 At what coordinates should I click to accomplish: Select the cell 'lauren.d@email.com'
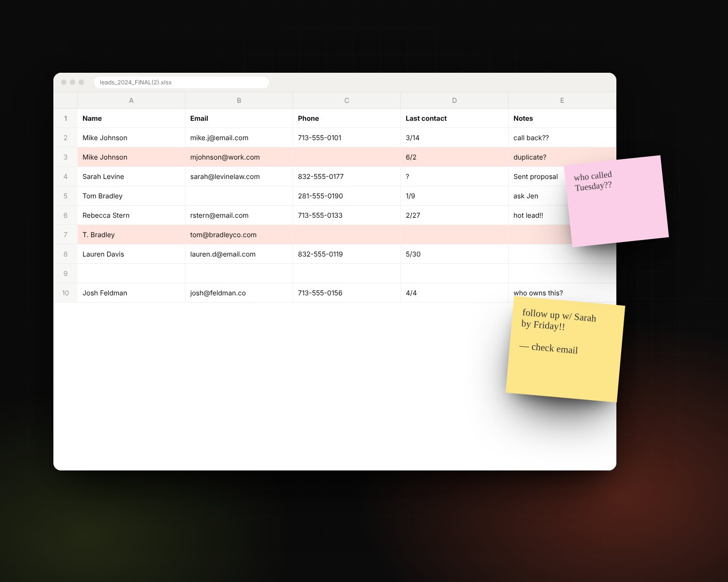click(239, 254)
